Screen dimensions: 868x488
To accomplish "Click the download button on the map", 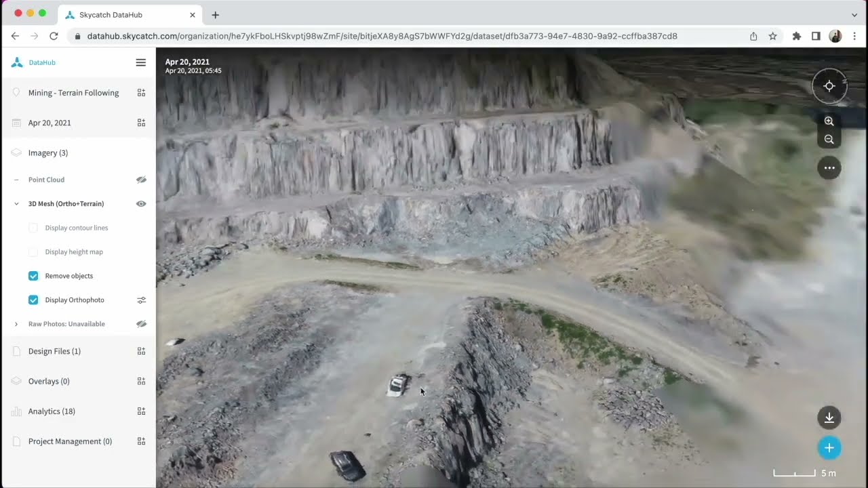I will [x=829, y=418].
